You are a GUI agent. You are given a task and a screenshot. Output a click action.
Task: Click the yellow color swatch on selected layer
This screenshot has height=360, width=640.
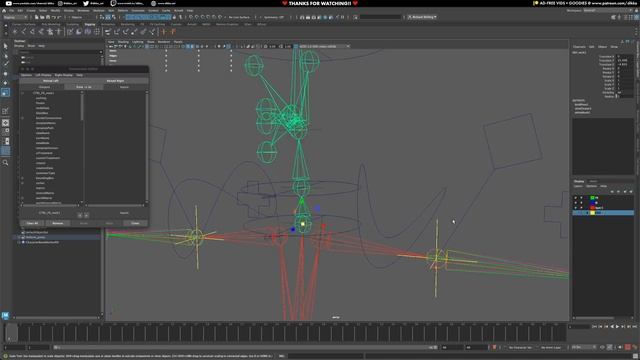(593, 213)
